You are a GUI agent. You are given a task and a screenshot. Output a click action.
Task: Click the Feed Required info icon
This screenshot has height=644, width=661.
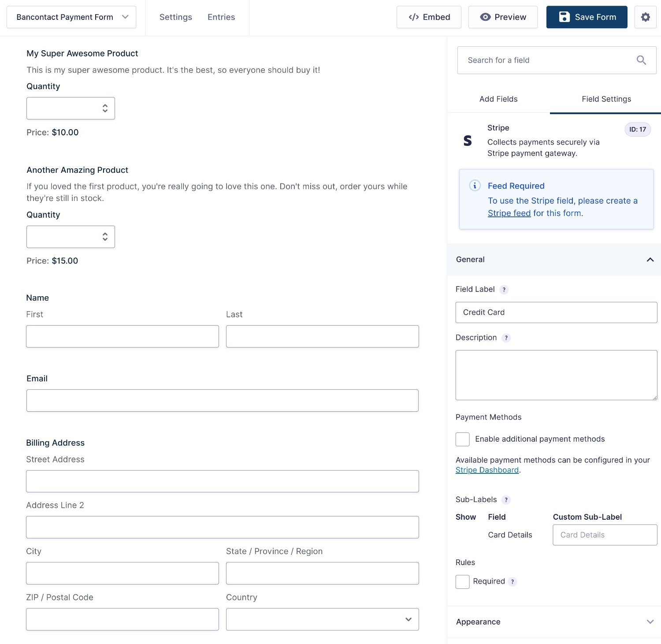[475, 185]
